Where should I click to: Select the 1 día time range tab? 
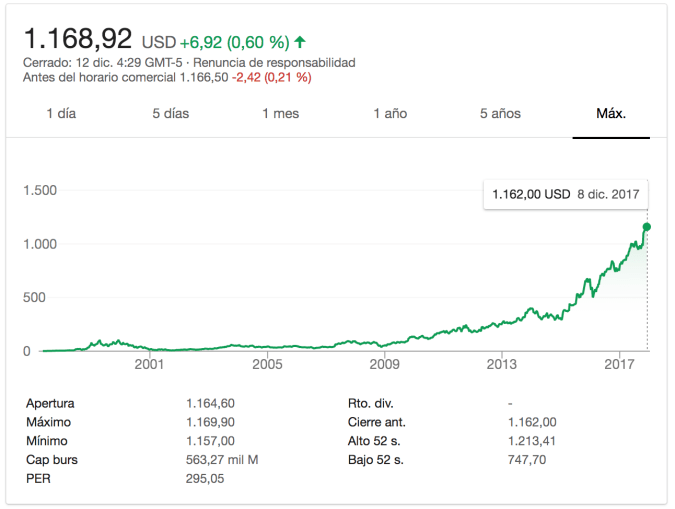tap(61, 114)
